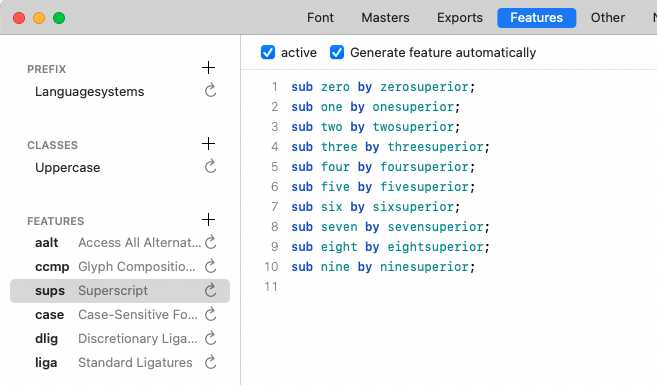Click code line 'sub three by threesuperior;'

[391, 147]
